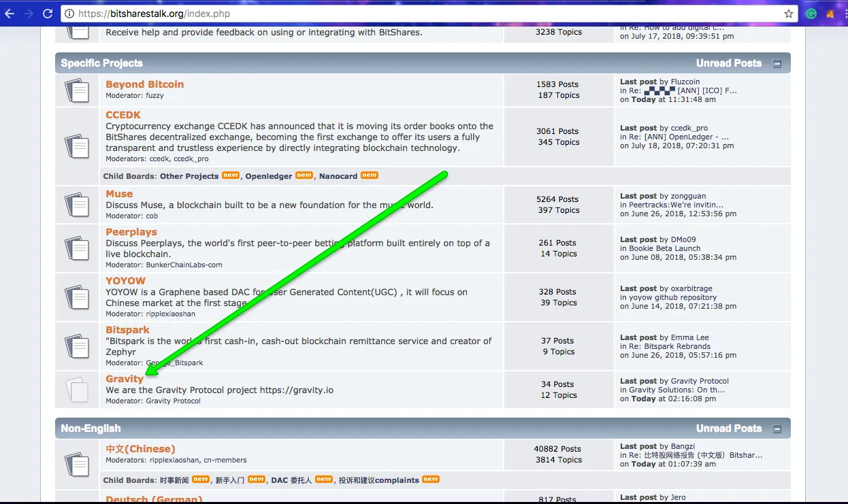The width and height of the screenshot is (848, 504).
Task: View moderator cob's profile
Action: click(152, 216)
